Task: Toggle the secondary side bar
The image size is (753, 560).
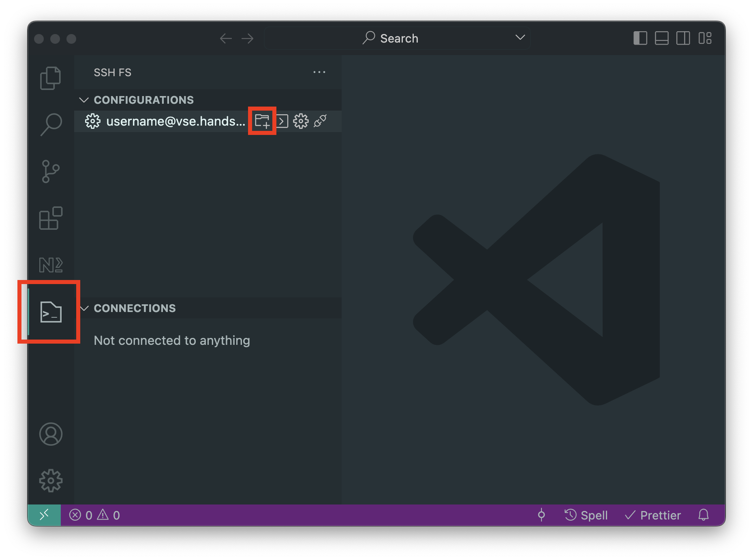Action: (683, 38)
